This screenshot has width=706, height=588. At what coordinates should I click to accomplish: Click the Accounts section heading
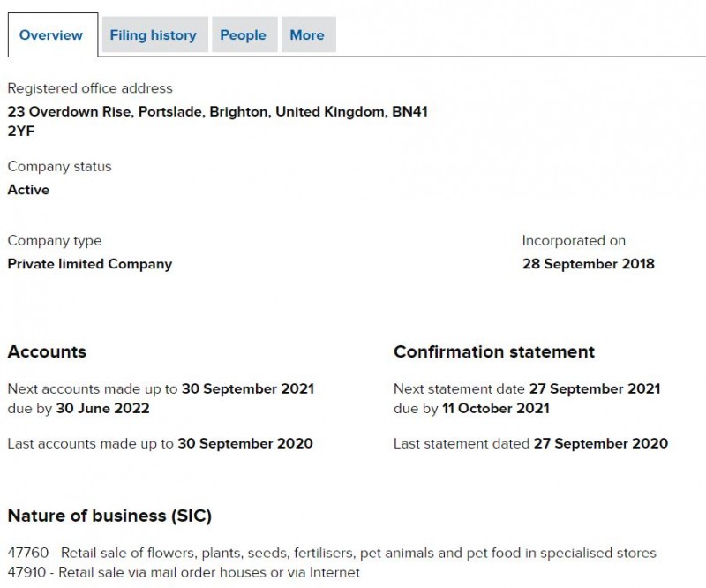[x=47, y=351]
